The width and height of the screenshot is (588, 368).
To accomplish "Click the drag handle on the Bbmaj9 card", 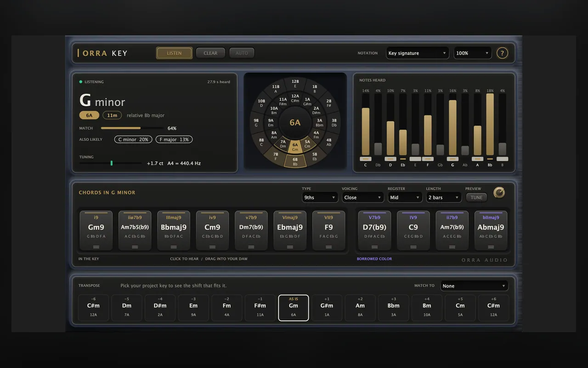I will (x=174, y=247).
